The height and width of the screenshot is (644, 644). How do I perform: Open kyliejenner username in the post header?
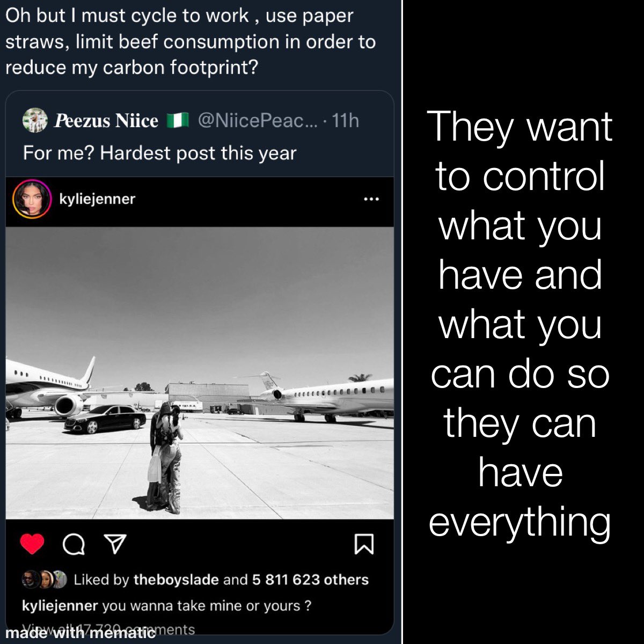[x=97, y=199]
